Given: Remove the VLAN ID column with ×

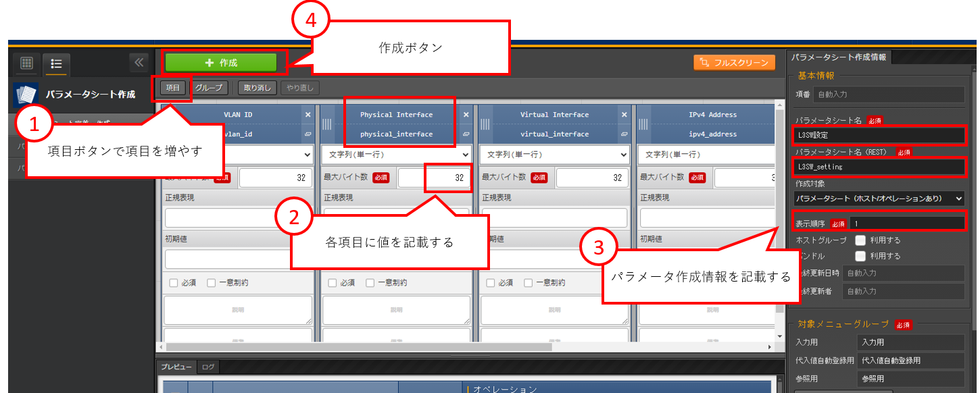Looking at the screenshot, I should pos(308,115).
